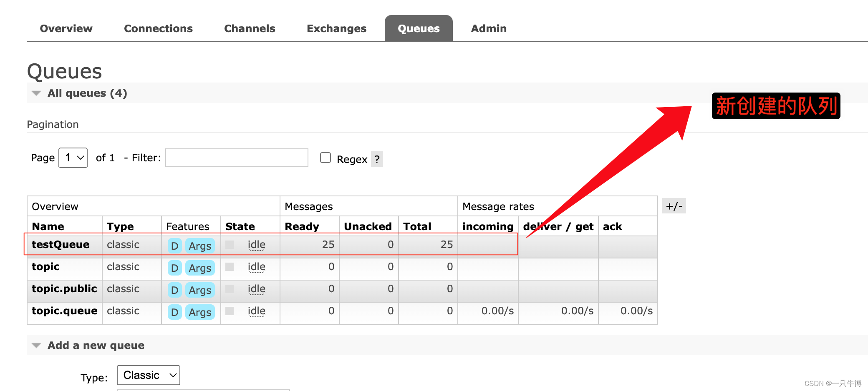Screen dimensions: 868x391
Task: Open the queue Type dropdown (Classic)
Action: click(x=149, y=375)
